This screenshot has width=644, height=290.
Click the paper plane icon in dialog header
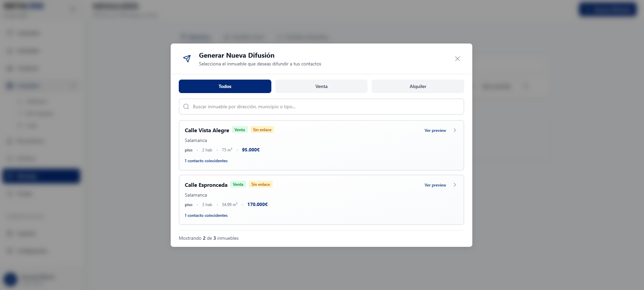[187, 59]
